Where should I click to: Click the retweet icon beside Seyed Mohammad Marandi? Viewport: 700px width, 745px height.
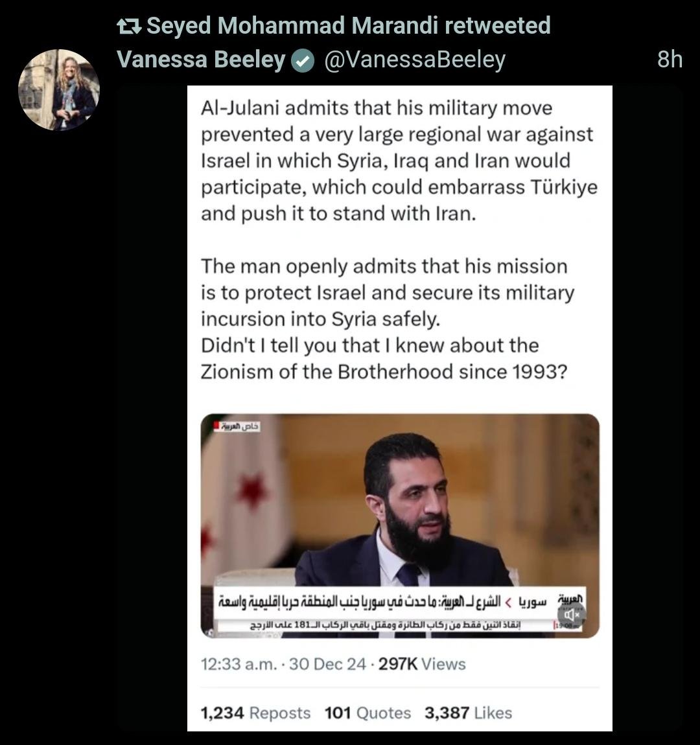click(x=129, y=27)
